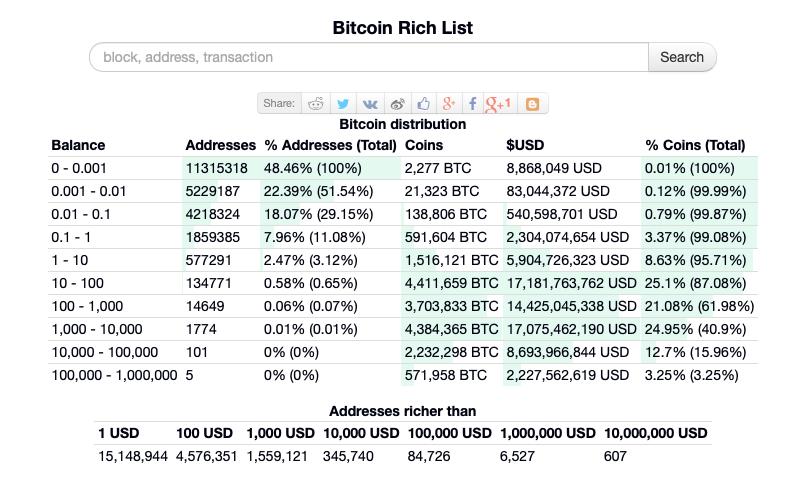Click the thumbs-up like icon
Viewport: 804px width, 484px height.
423,104
